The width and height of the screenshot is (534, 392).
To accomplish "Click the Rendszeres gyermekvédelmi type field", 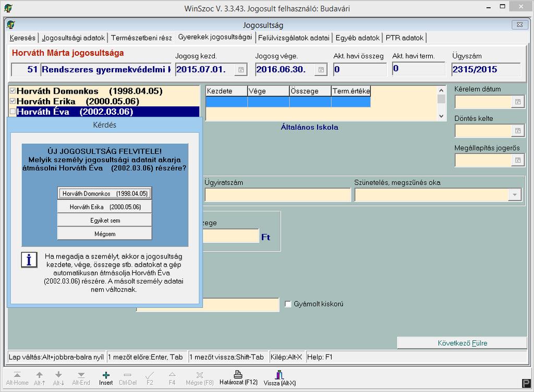I will pos(106,69).
